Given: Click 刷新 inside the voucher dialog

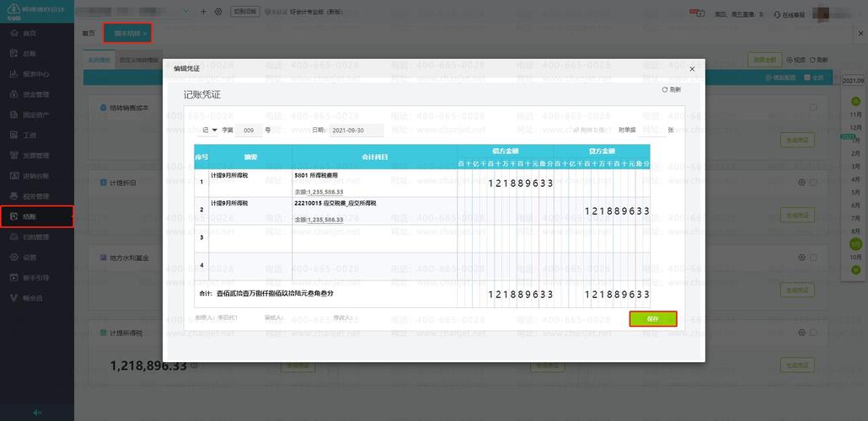Looking at the screenshot, I should 672,89.
